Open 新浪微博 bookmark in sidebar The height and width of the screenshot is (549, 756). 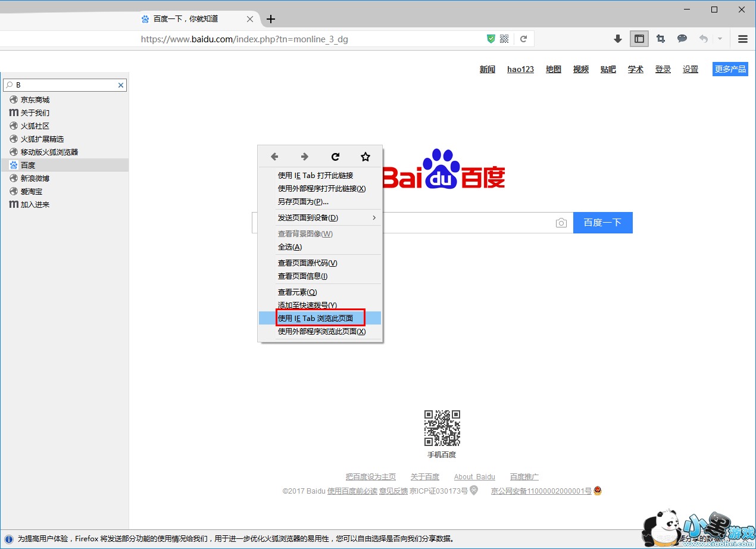tap(35, 178)
